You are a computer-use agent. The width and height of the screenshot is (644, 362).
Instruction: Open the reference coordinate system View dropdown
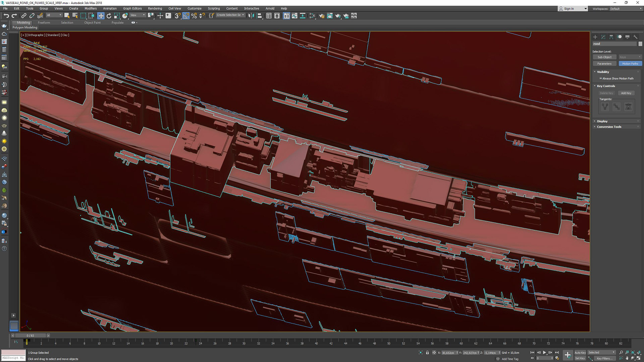(x=138, y=15)
